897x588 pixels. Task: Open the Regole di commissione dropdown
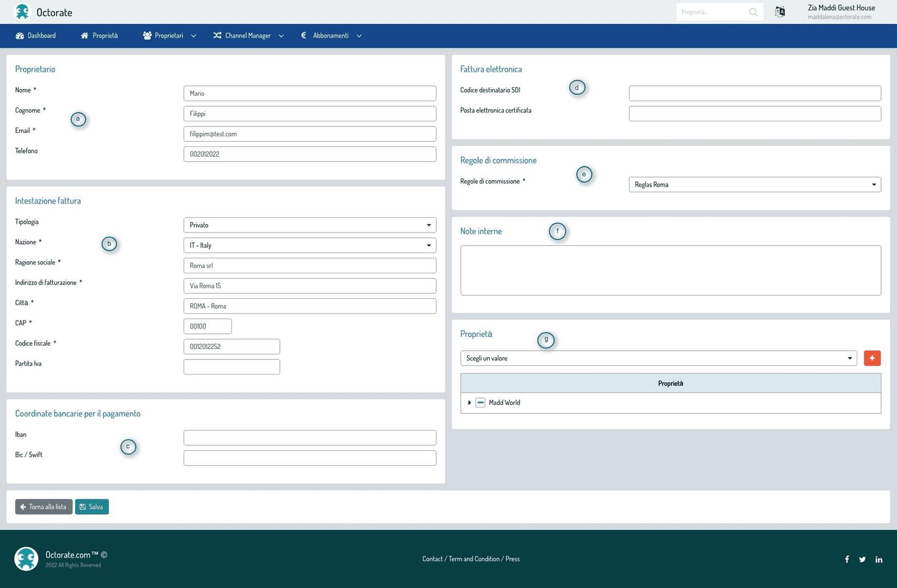[754, 185]
